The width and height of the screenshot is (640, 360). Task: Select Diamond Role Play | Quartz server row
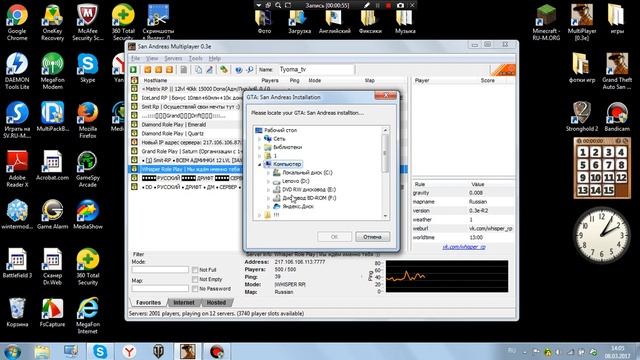pos(172,133)
